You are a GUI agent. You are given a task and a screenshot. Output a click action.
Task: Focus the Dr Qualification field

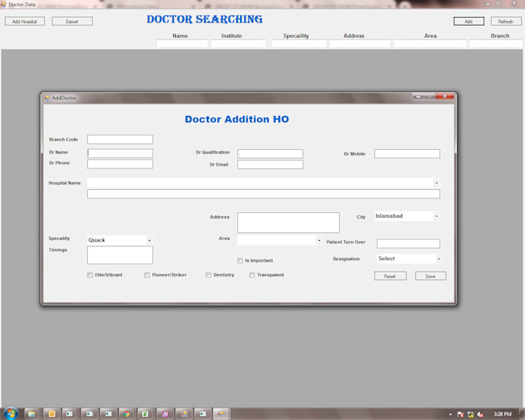tap(270, 154)
